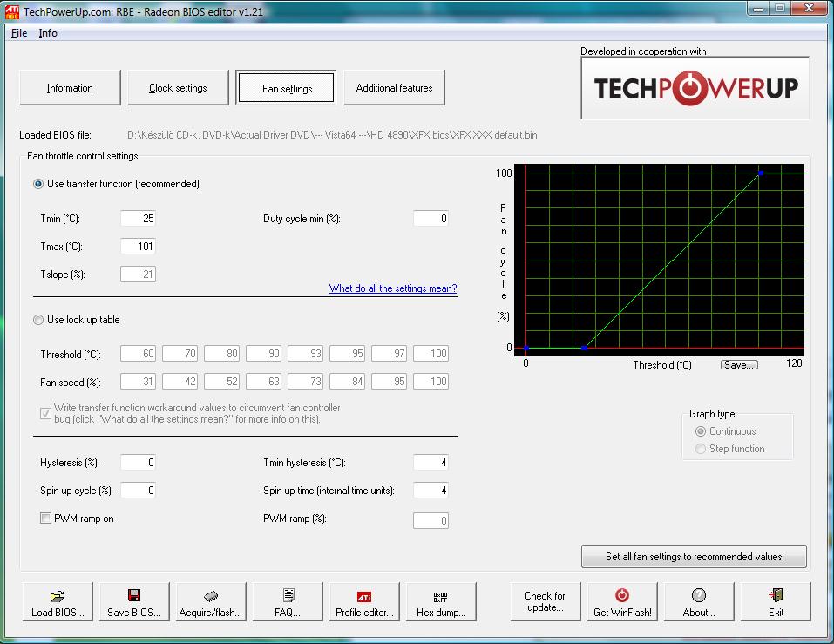Click the Tmin input field
Image resolution: width=834 pixels, height=644 pixels.
(x=138, y=219)
